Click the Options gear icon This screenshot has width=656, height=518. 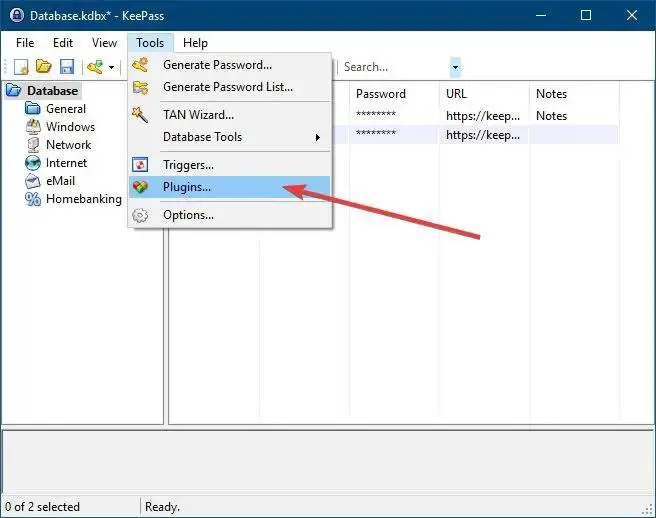click(x=140, y=215)
